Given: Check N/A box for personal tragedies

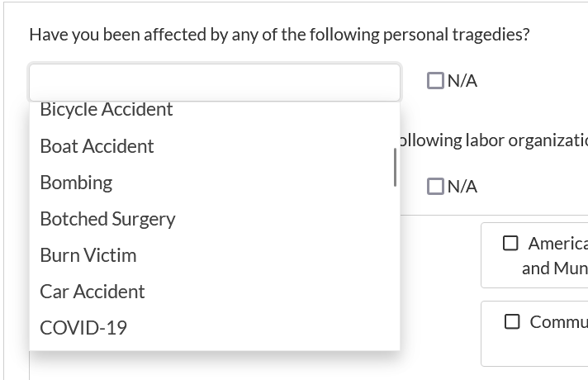Looking at the screenshot, I should point(435,81).
